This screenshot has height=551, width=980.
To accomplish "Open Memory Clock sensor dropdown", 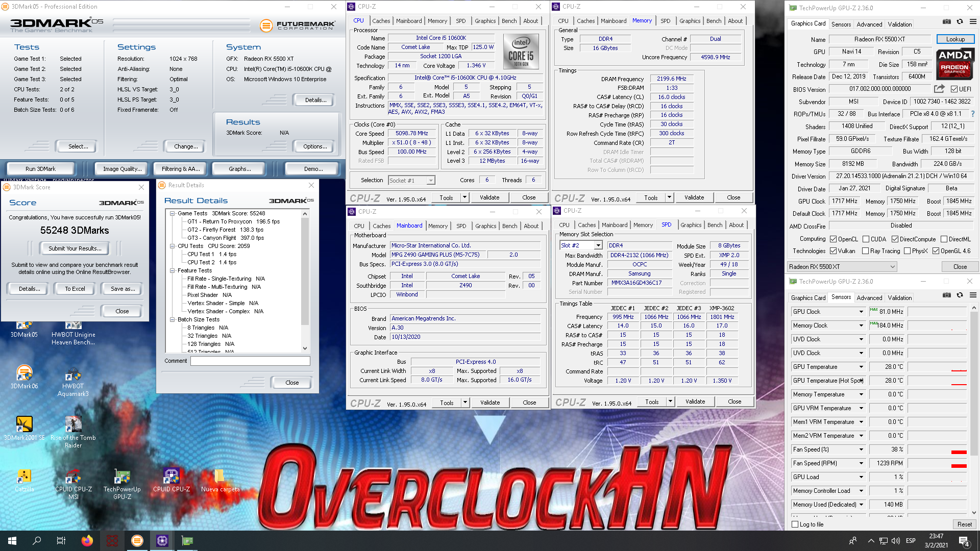I will pyautogui.click(x=861, y=325).
